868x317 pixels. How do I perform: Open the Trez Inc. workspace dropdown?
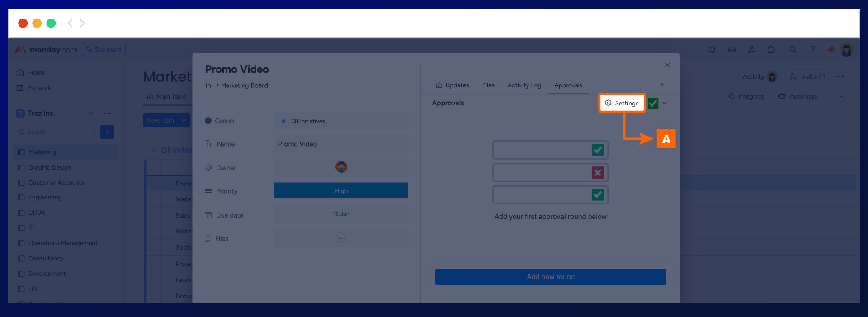(90, 114)
